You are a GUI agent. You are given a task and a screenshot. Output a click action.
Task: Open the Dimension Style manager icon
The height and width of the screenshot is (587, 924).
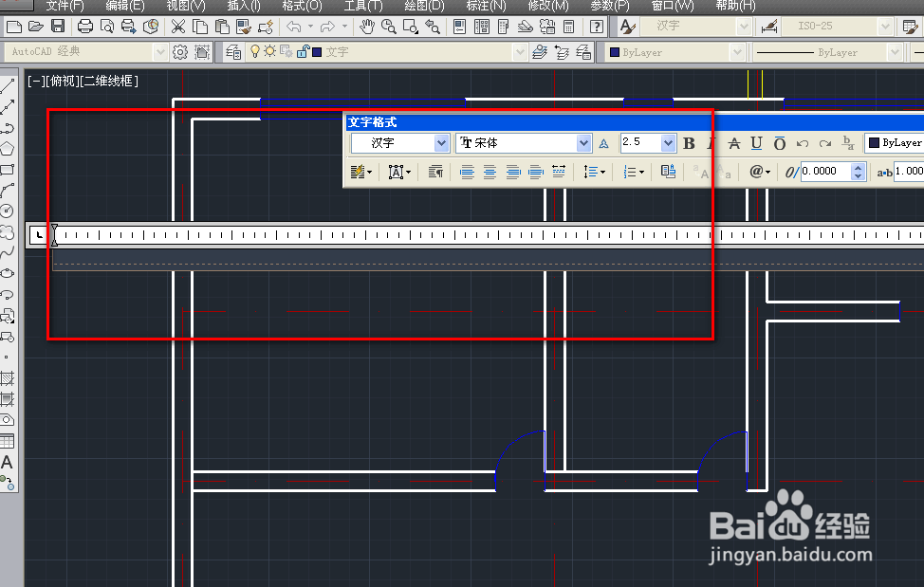click(768, 27)
